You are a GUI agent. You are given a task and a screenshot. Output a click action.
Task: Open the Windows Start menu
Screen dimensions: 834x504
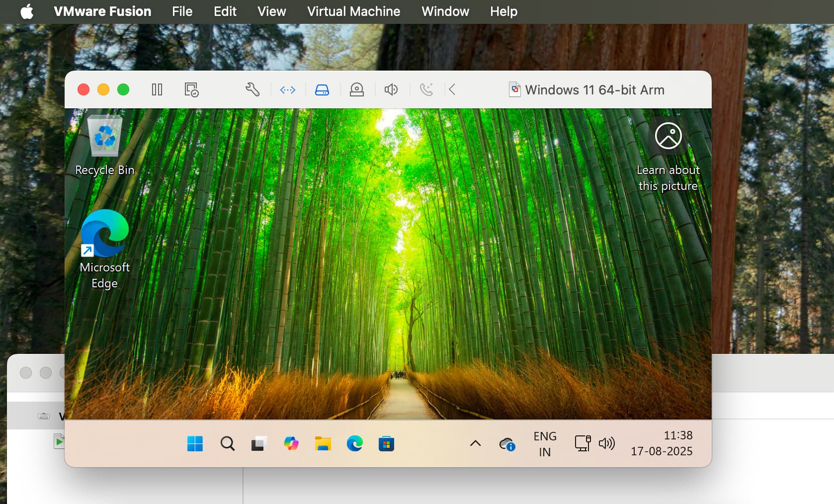tap(195, 443)
